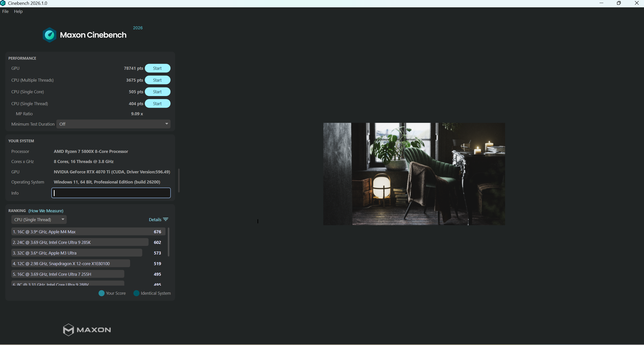
Task: Click the rendered room scene preview image
Action: (414, 174)
